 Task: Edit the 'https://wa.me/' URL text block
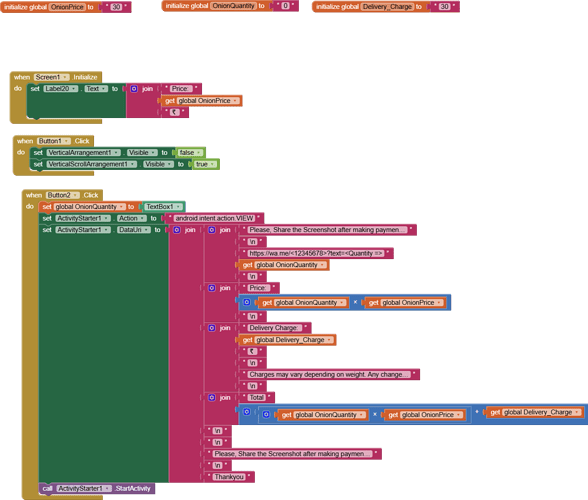click(x=316, y=253)
